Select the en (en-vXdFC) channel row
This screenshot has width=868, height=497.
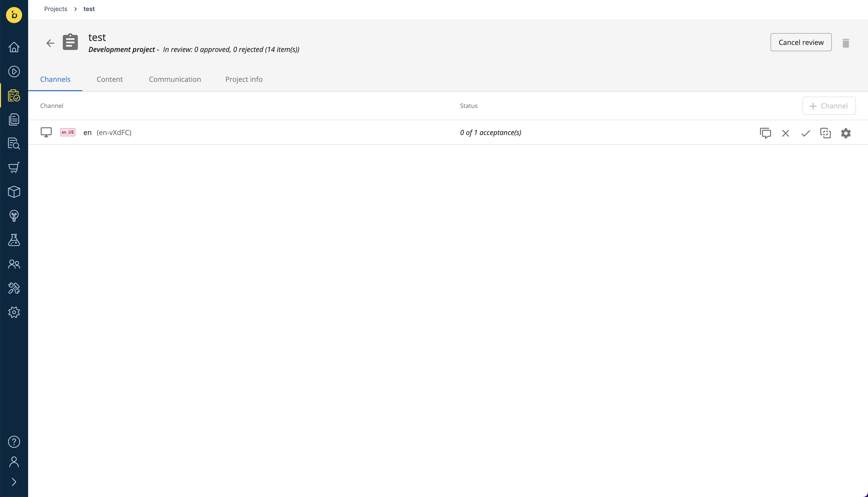pos(448,133)
